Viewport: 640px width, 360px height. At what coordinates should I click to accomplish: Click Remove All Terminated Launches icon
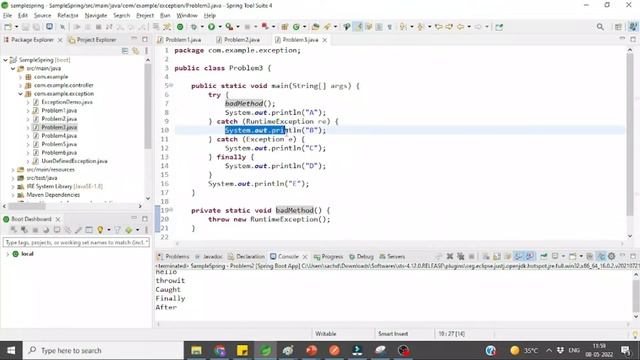(460, 256)
